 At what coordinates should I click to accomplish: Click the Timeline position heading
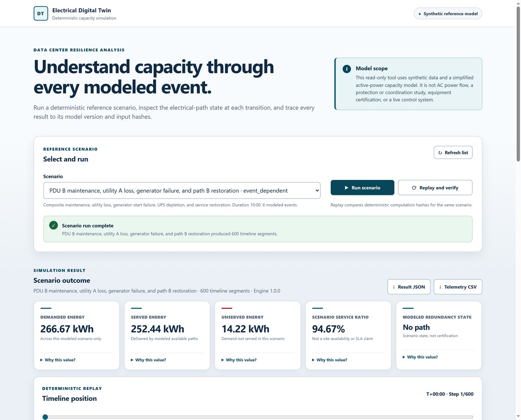69,398
